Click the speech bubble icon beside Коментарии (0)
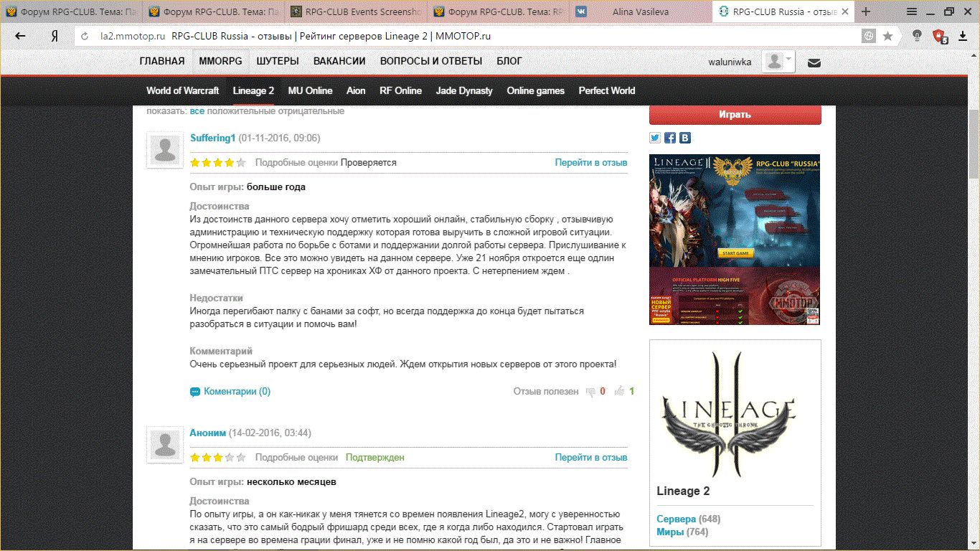This screenshot has width=980, height=551. [x=194, y=392]
